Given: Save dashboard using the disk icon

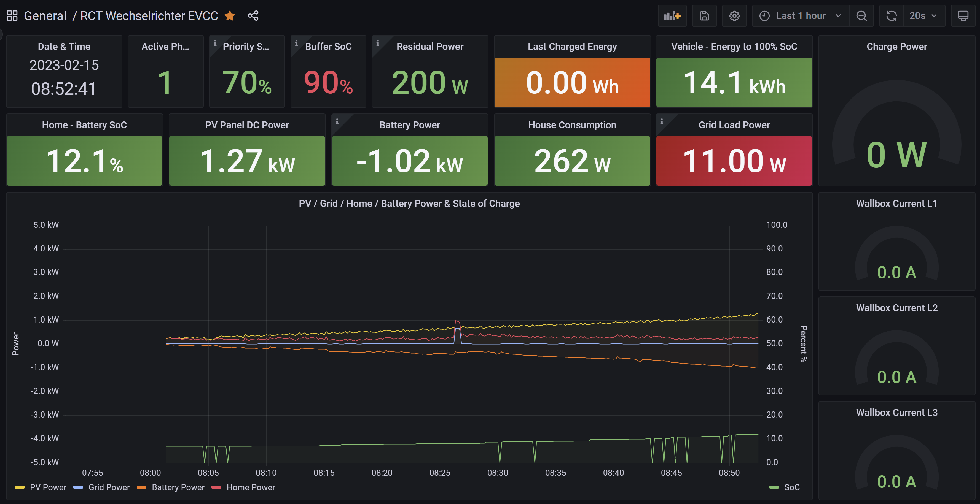Looking at the screenshot, I should (704, 16).
